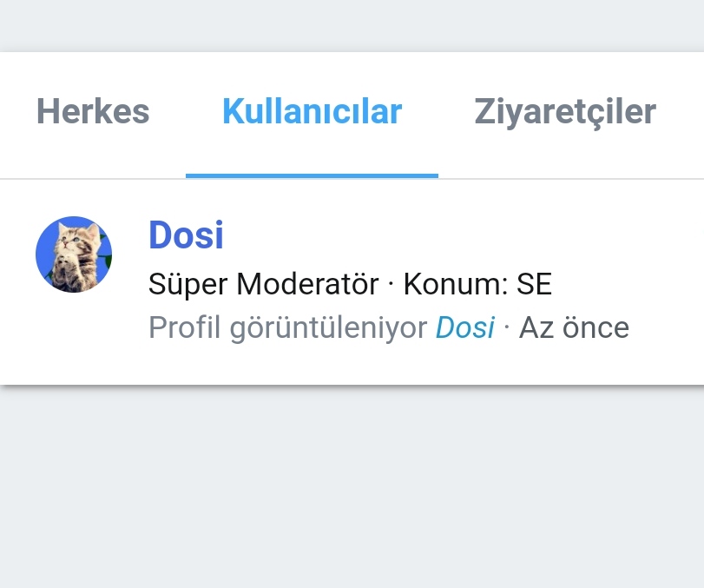Click the bold Dosi username heading
Viewport: 704px width, 588px height.
pos(186,235)
